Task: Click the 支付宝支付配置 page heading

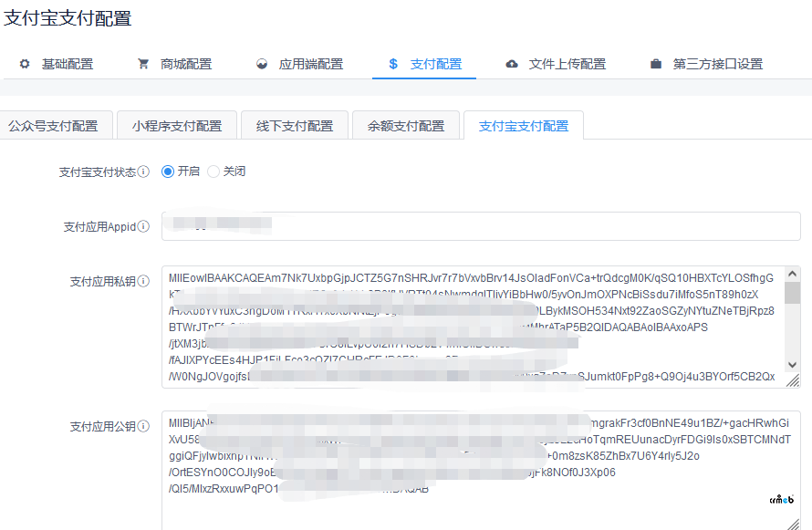Action: point(68,18)
